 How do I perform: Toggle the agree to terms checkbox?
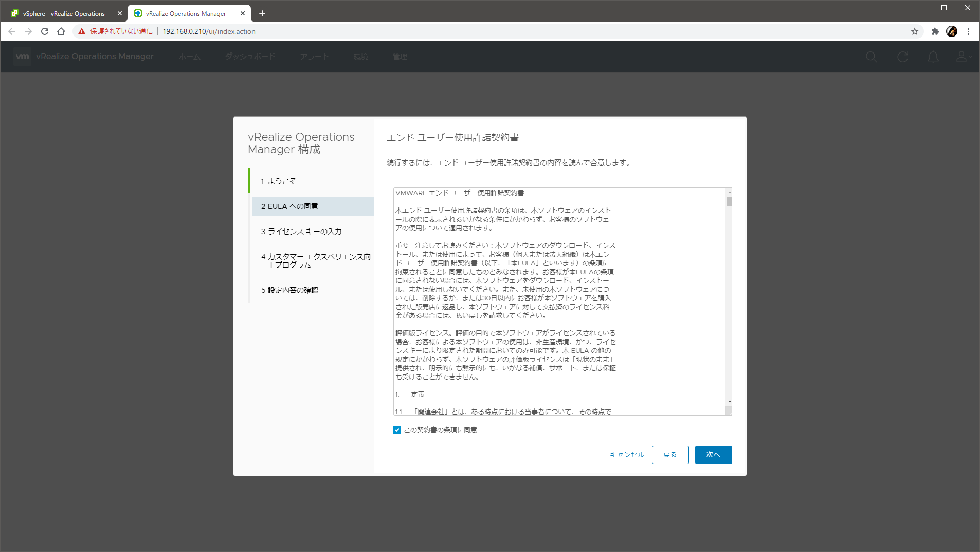[397, 430]
